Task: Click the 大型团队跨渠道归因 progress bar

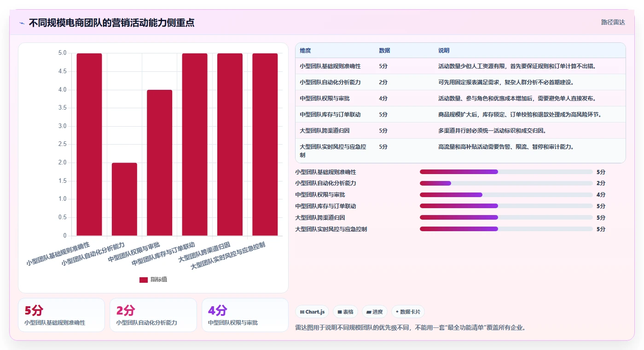Action: (506, 217)
